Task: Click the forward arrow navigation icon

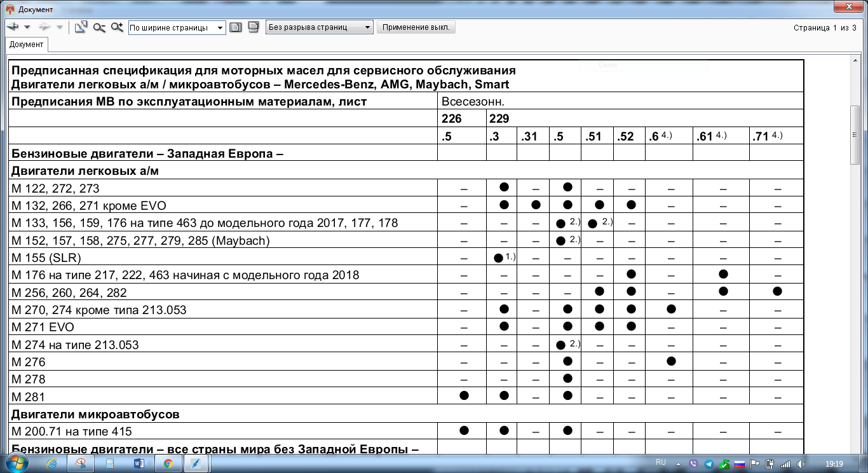Action: click(44, 27)
